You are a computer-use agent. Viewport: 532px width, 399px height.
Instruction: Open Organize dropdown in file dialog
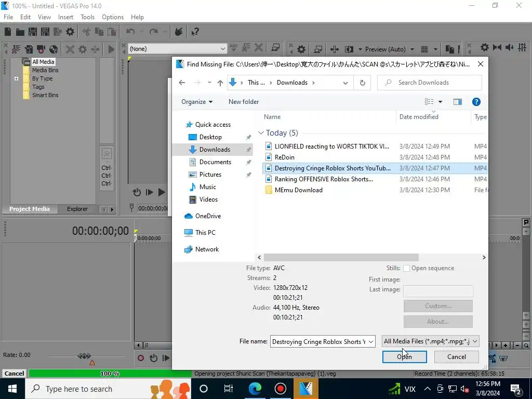(x=197, y=102)
